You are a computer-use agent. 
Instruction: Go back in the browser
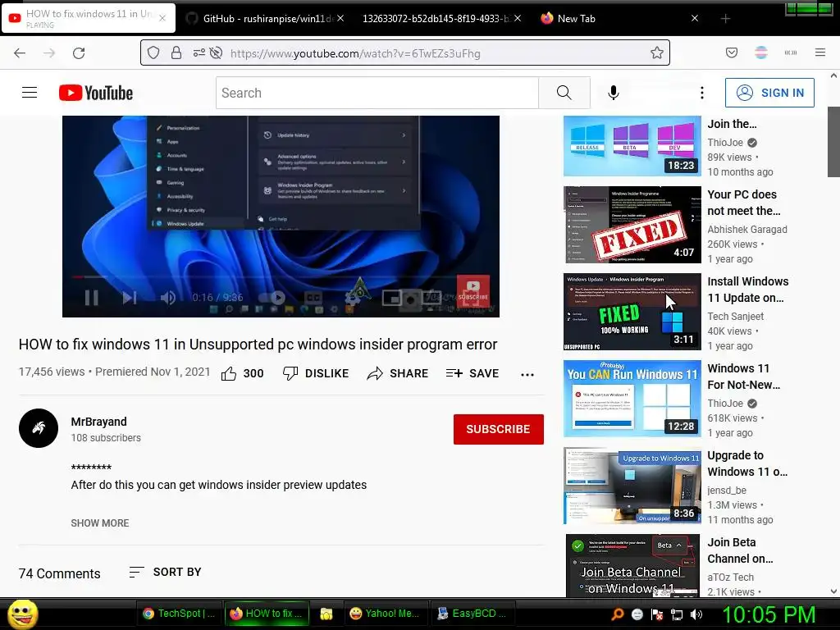coord(20,53)
